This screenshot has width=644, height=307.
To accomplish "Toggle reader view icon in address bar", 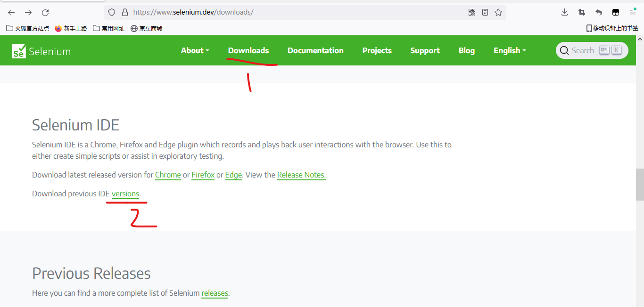I will tap(485, 12).
